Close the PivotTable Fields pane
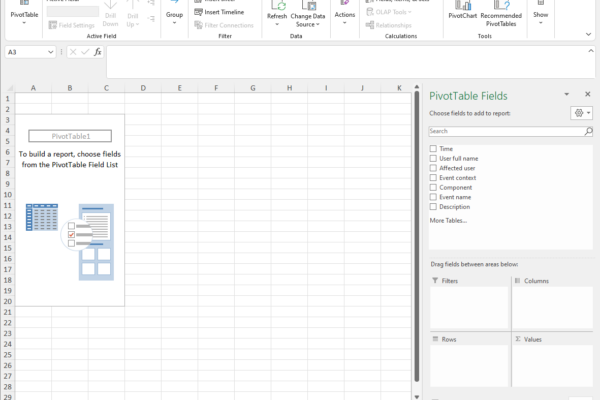This screenshot has width=600, height=400. pos(588,94)
